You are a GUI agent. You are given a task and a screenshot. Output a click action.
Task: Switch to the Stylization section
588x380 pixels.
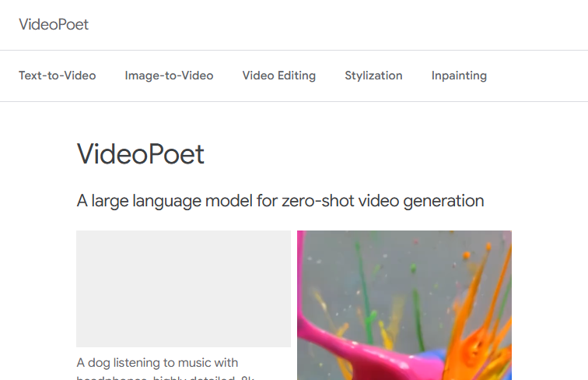click(373, 76)
